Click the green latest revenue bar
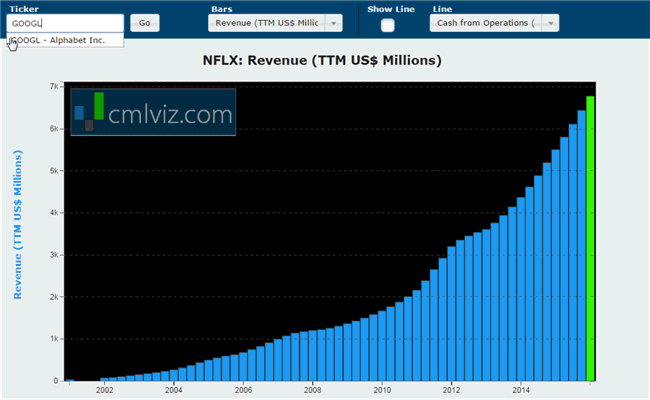 pos(590,238)
